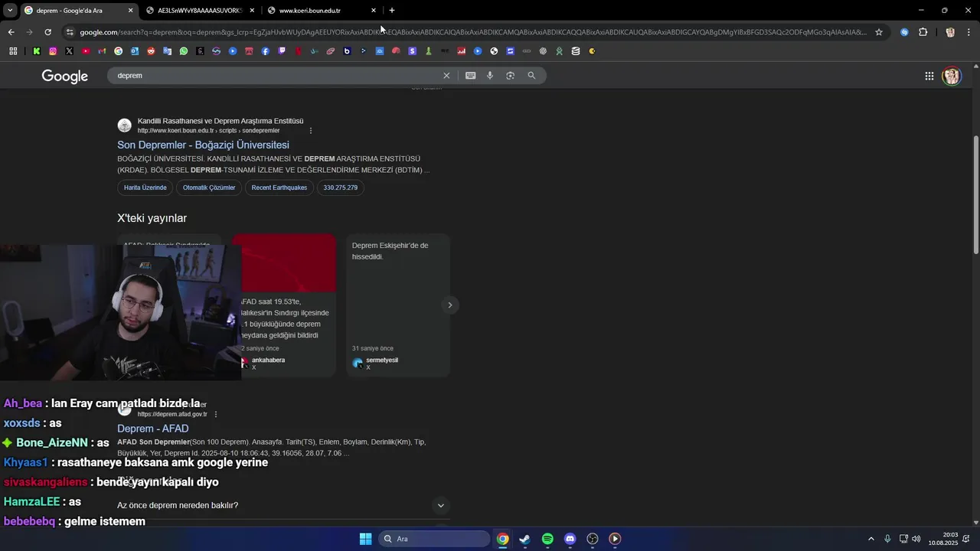Screen dimensions: 980x551
Task: Open Spotify from the taskbar
Action: tap(547, 539)
